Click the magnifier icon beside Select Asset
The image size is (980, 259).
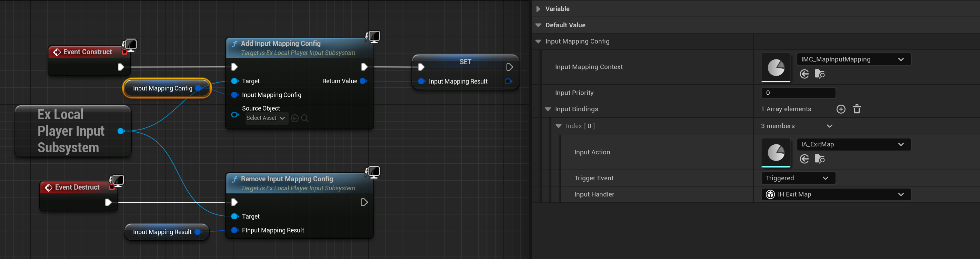(x=305, y=118)
